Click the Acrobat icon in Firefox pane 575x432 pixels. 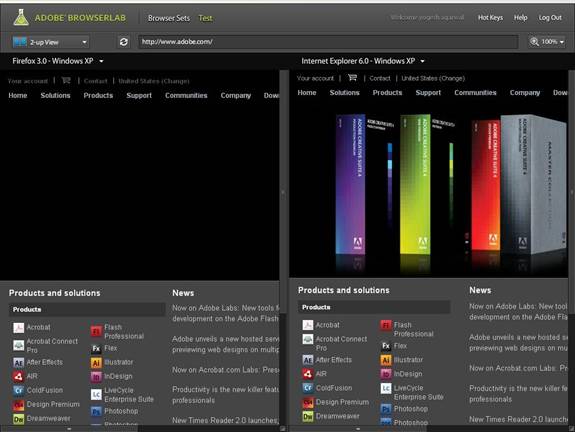coord(18,327)
